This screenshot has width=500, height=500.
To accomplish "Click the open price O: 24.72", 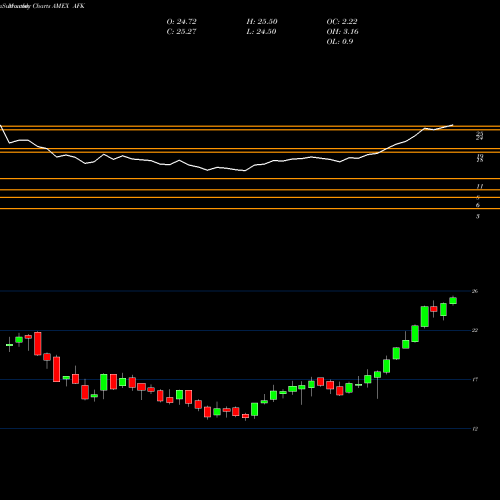I will click(x=181, y=22).
